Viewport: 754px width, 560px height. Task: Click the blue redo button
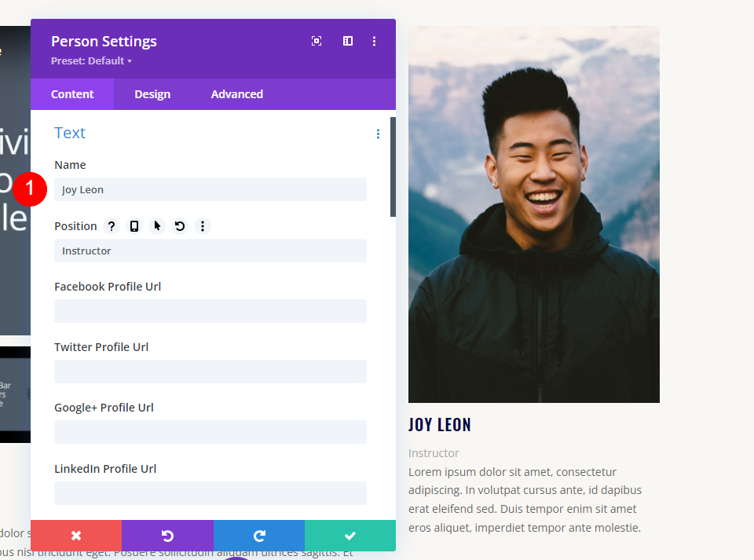[x=258, y=536]
